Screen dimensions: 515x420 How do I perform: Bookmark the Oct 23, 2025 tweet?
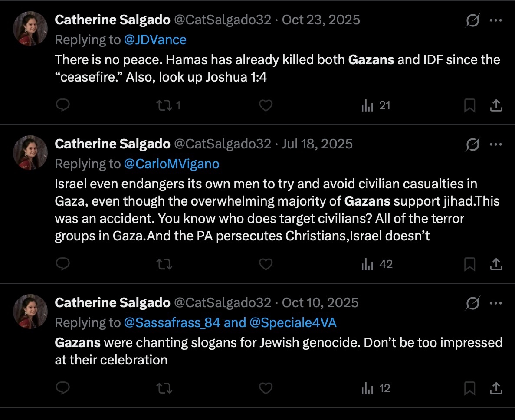[x=470, y=105]
